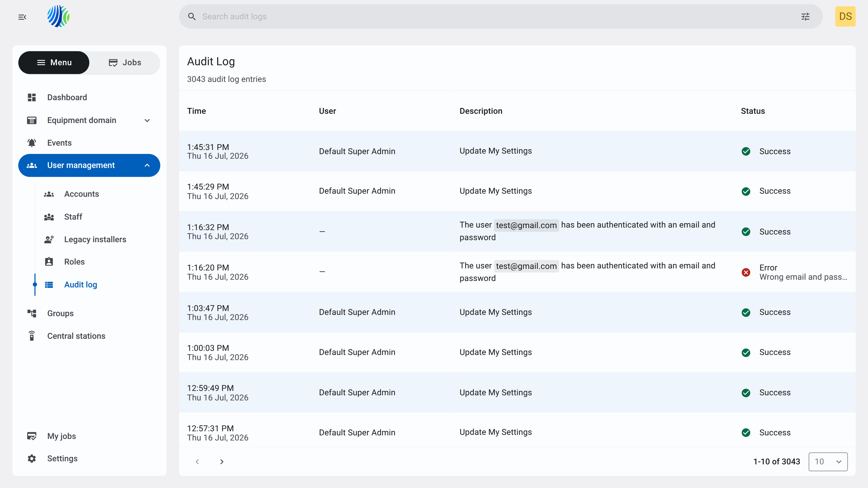Open the Events menu item
868x488 pixels.
[x=89, y=143]
